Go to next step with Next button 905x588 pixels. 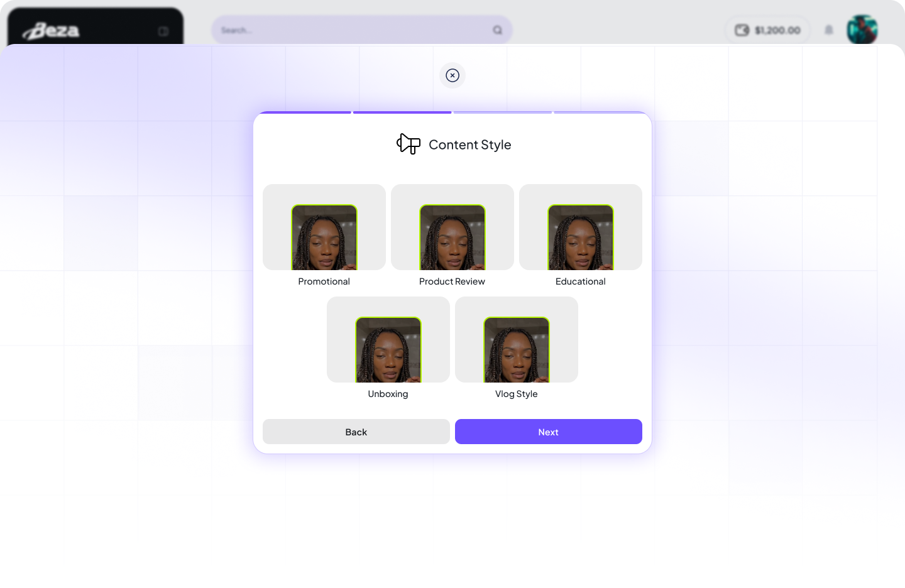point(549,432)
